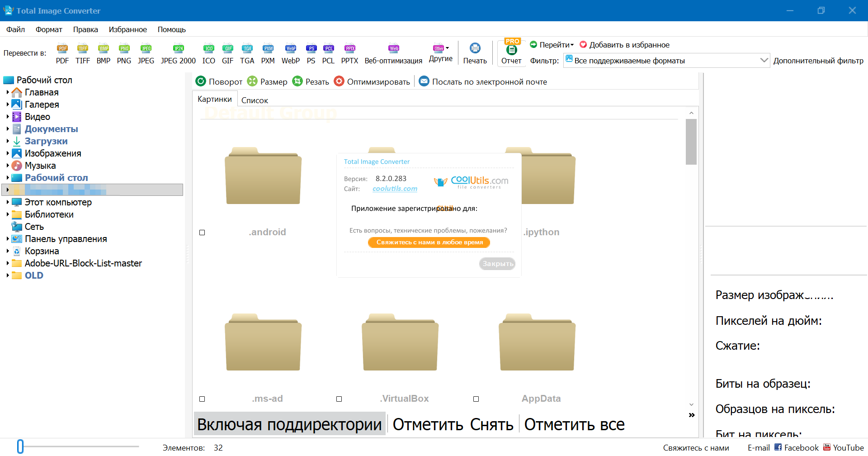Check the .android folder checkbox

click(x=202, y=233)
